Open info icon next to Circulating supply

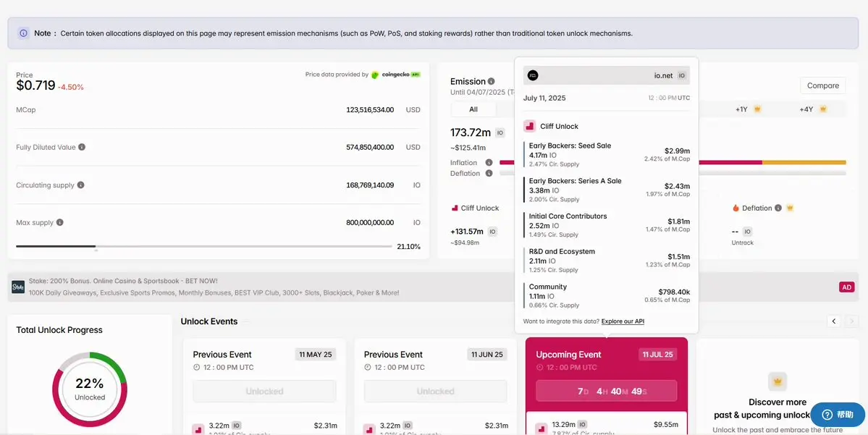[x=81, y=185]
